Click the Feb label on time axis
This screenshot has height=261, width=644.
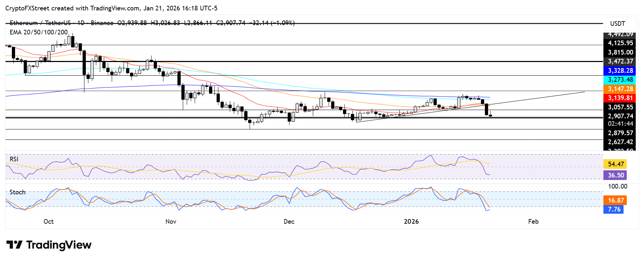click(533, 222)
